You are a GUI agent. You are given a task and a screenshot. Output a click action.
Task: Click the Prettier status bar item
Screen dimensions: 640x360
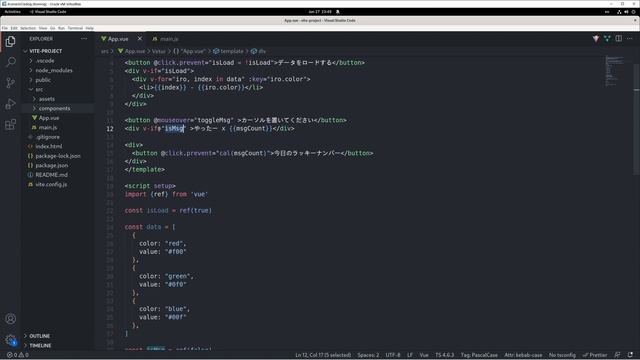click(595, 355)
